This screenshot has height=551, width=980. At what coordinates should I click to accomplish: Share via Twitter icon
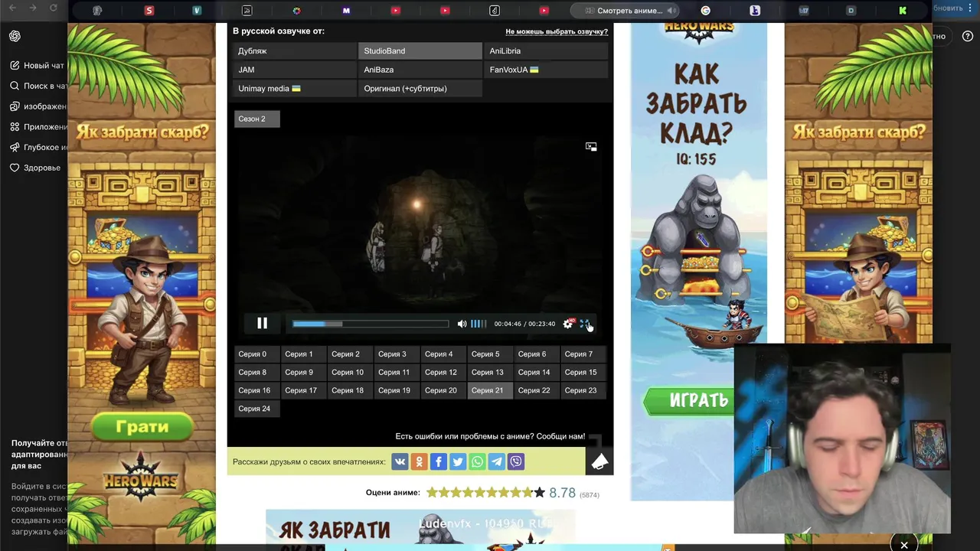point(458,461)
